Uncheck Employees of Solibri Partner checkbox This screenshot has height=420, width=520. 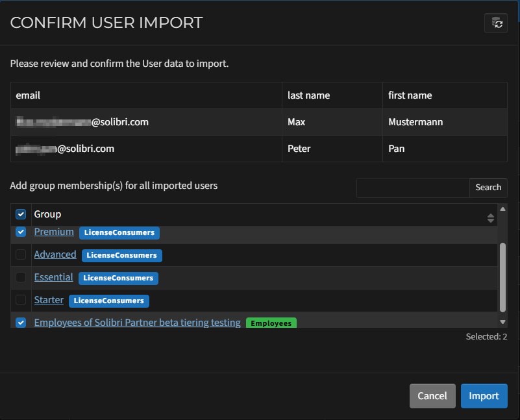coord(21,322)
